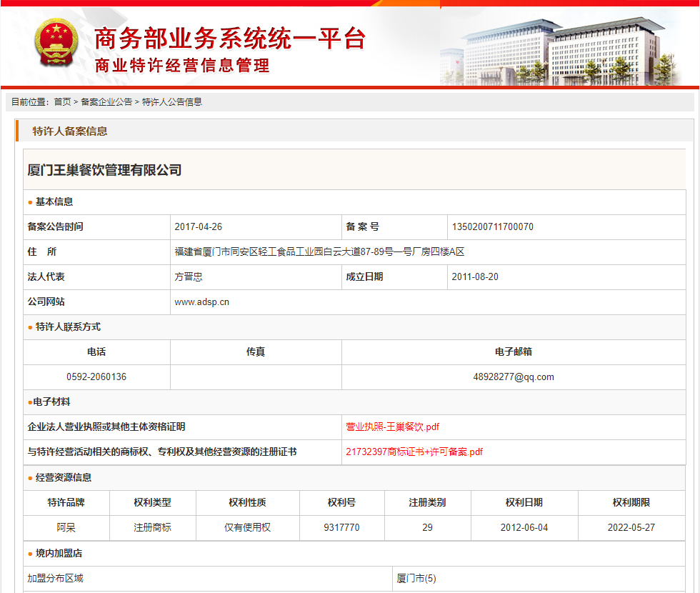Viewport: 700px width, 593px height.
Task: Click the 商业特许经营信息管理 subtitle
Action: click(182, 66)
